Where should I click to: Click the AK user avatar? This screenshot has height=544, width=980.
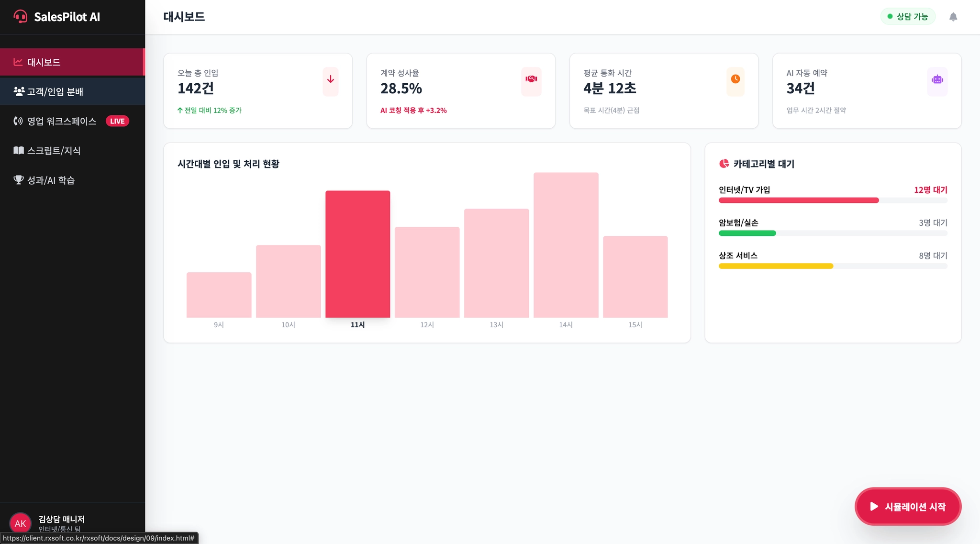point(20,523)
